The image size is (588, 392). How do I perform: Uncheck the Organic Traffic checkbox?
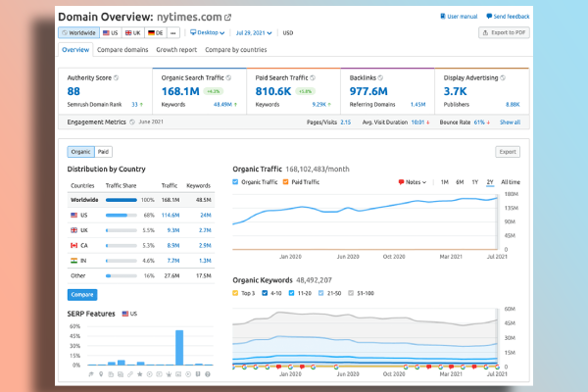(235, 182)
